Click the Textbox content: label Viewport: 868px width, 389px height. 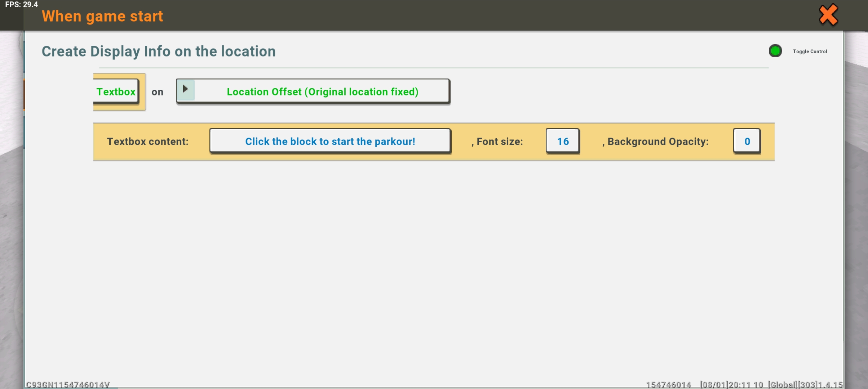tap(147, 142)
